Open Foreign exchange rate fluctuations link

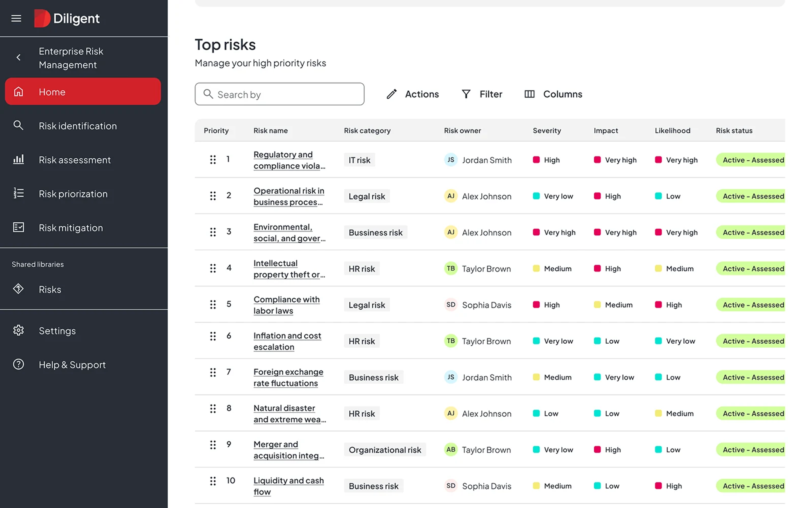point(288,377)
